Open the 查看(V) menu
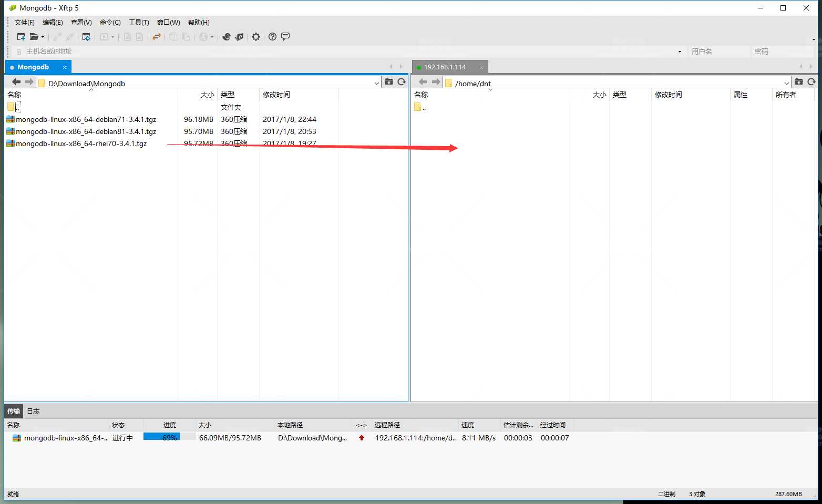The width and height of the screenshot is (822, 504). tap(81, 23)
